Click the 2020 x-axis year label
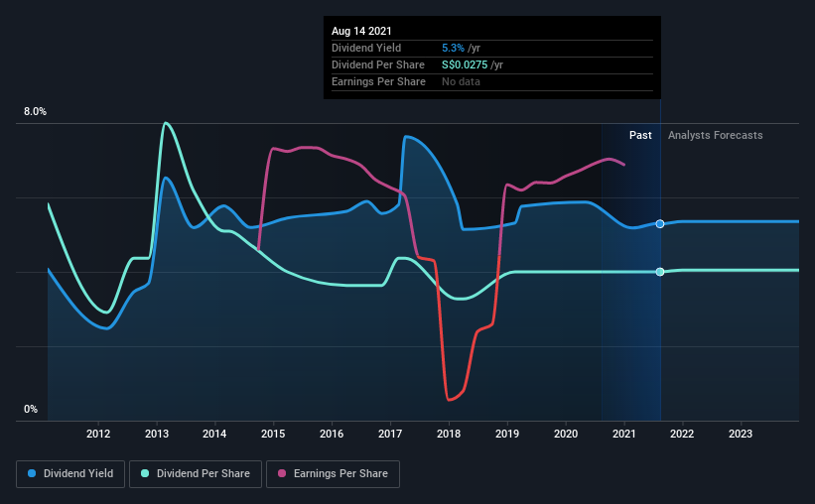The height and width of the screenshot is (504, 815). [566, 434]
